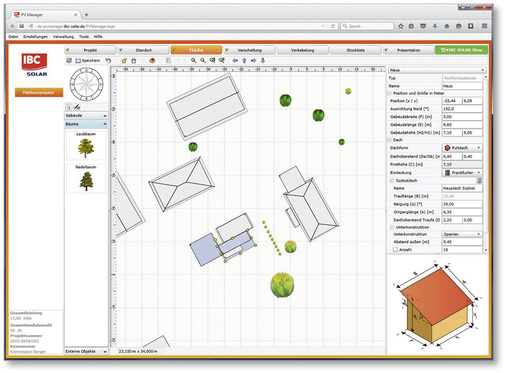Expand the Gebäude category dropdown
The width and height of the screenshot is (506, 373).
86,116
